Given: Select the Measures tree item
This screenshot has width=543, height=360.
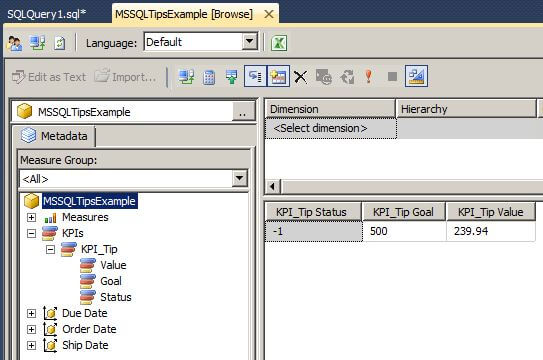Looking at the screenshot, I should coord(85,217).
